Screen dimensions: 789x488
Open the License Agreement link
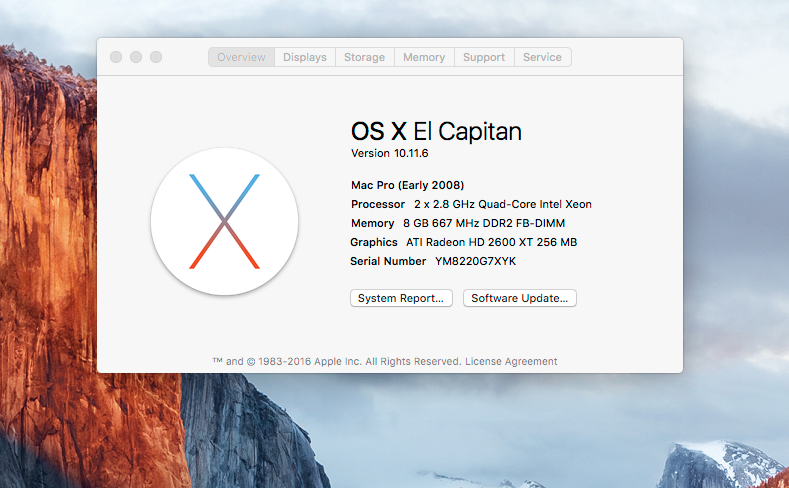coord(511,361)
